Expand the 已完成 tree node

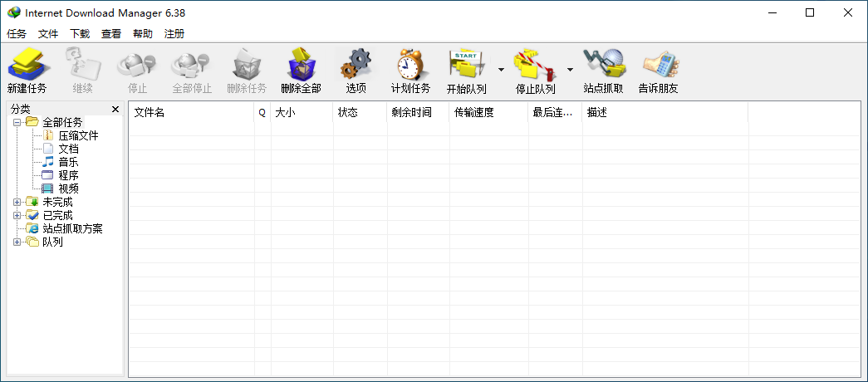click(17, 215)
